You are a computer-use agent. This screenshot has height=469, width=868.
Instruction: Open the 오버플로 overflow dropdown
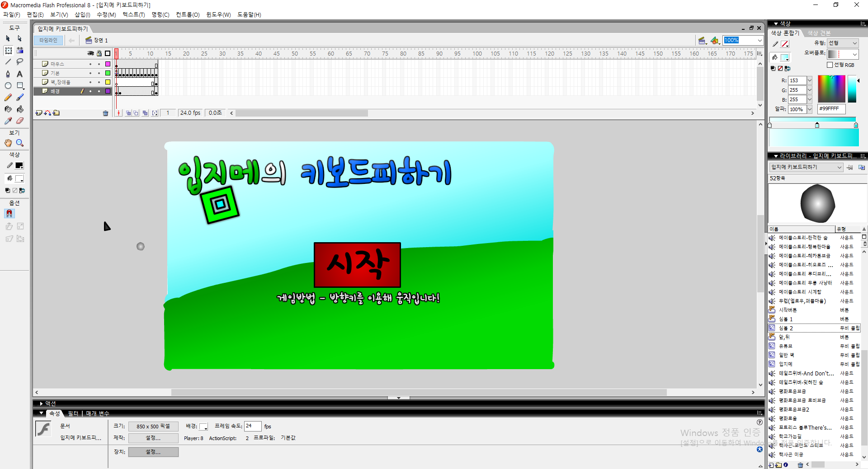tap(843, 54)
